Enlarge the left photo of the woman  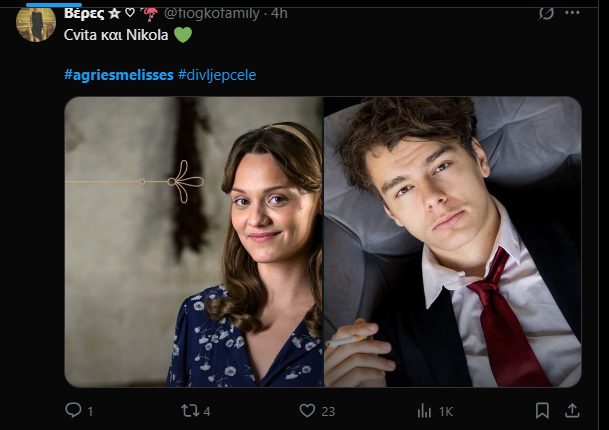[194, 241]
